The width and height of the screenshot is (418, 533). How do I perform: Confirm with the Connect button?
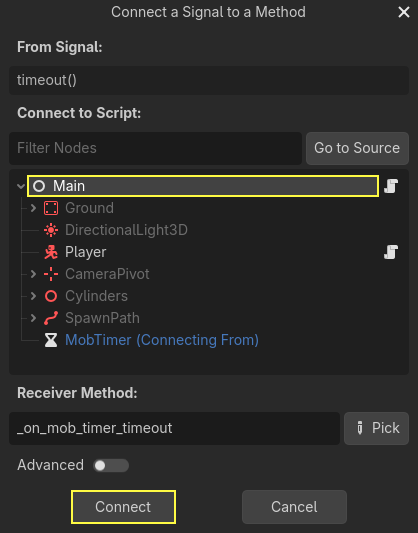tap(123, 507)
